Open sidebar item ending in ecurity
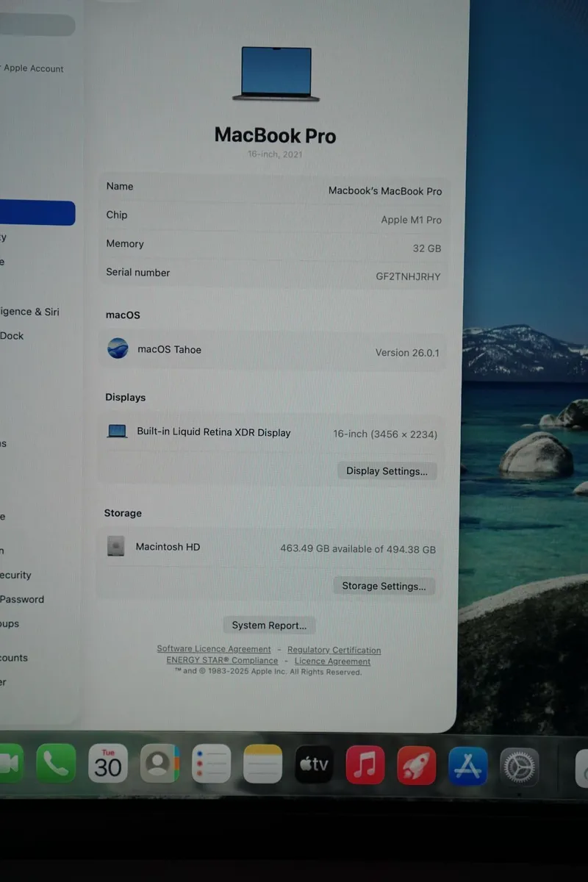 (x=15, y=576)
